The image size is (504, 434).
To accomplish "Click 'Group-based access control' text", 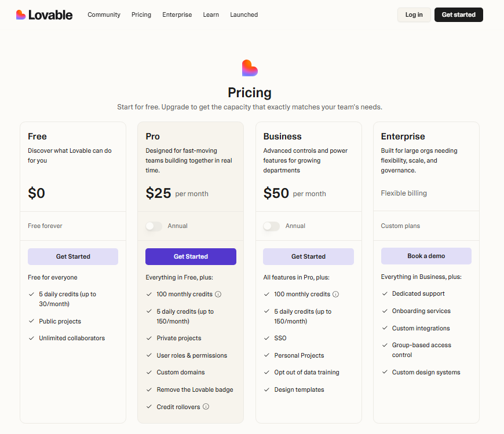I will coord(422,350).
